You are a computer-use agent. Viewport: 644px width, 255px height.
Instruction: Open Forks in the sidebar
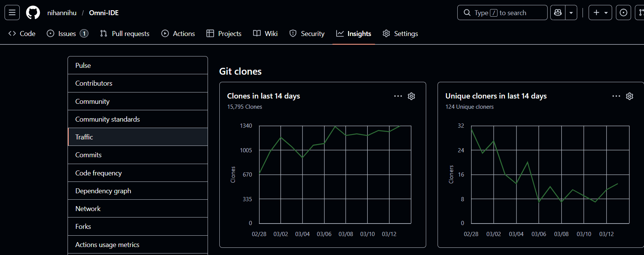coord(138,227)
